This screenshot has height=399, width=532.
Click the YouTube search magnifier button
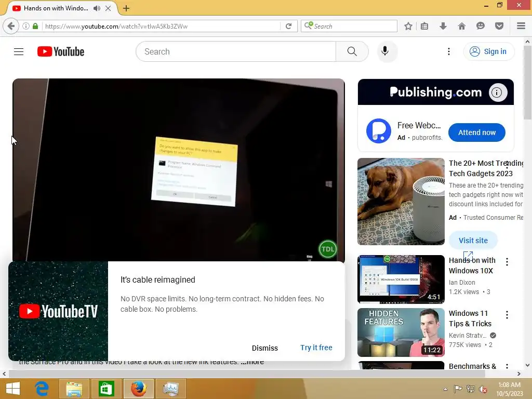[x=352, y=51]
